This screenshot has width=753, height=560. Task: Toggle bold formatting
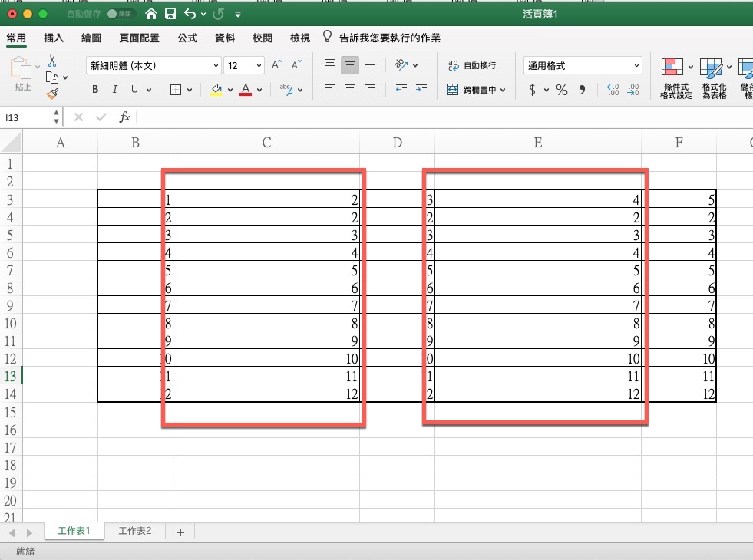pos(95,90)
